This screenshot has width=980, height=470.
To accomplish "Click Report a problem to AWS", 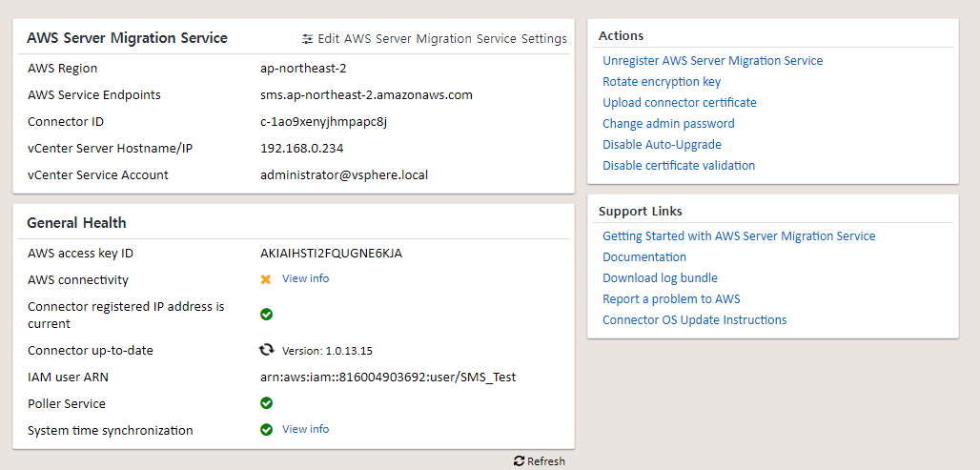I will (671, 298).
